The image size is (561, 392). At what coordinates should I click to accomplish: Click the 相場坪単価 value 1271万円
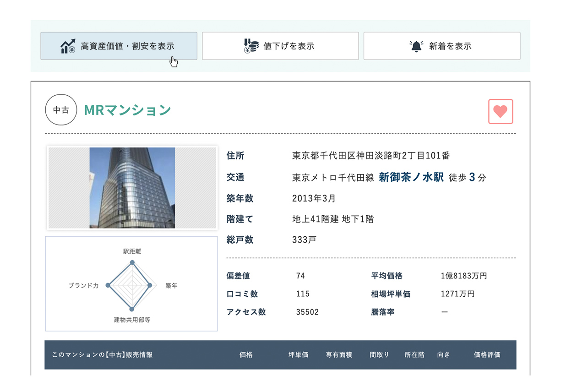pos(458,294)
